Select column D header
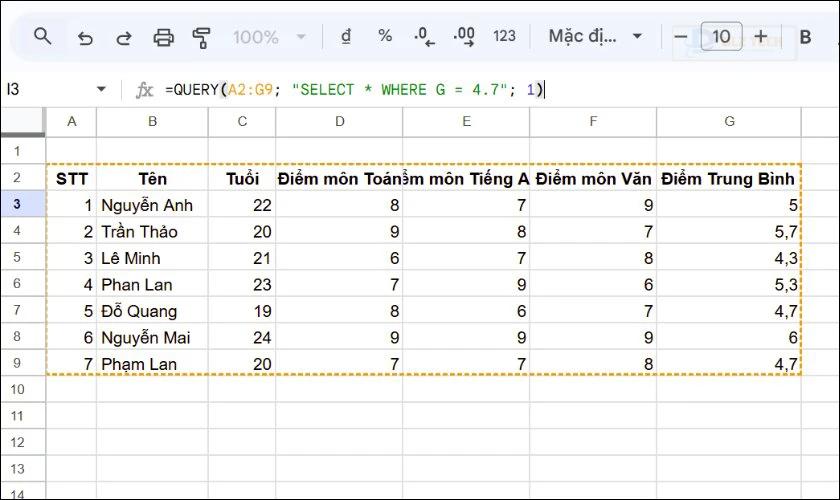 coord(339,121)
